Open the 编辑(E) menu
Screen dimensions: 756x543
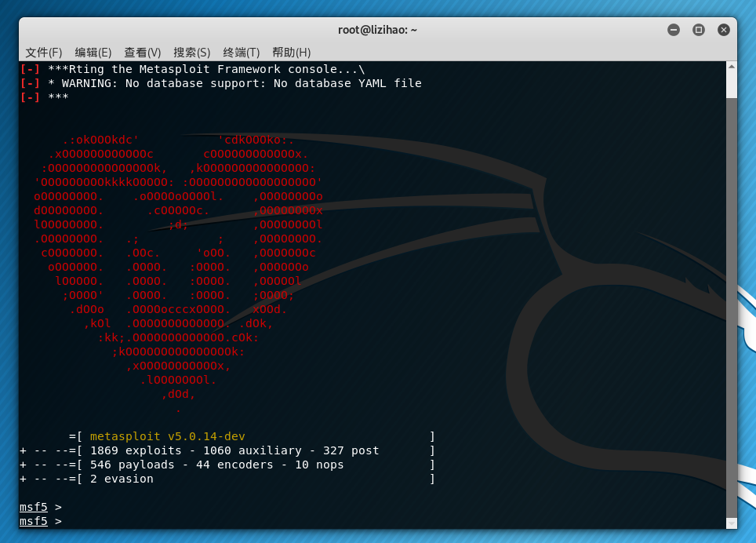coord(93,52)
